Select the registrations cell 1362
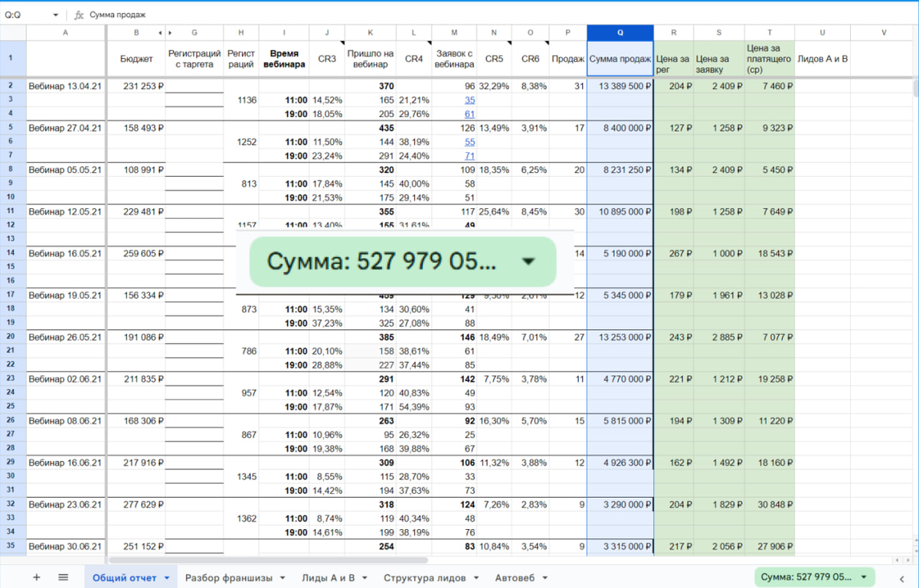Viewport: 919px width, 588px height. (x=241, y=518)
